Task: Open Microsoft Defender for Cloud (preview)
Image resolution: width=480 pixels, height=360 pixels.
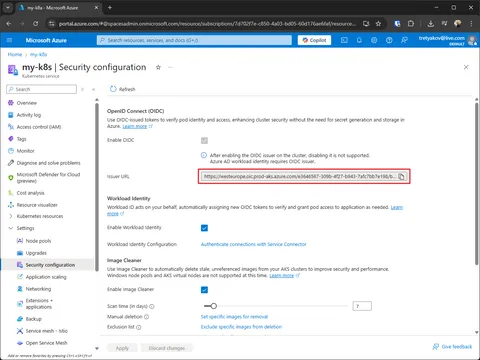Action: coord(48,178)
